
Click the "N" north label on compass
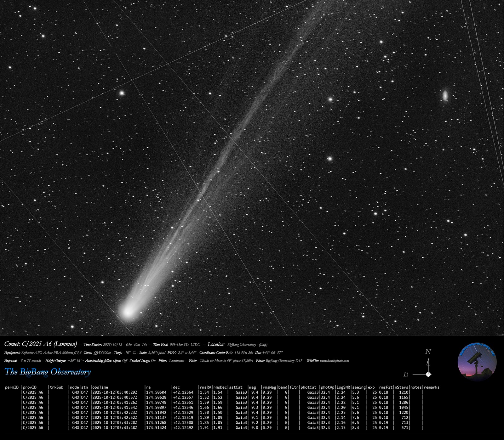tap(428, 352)
